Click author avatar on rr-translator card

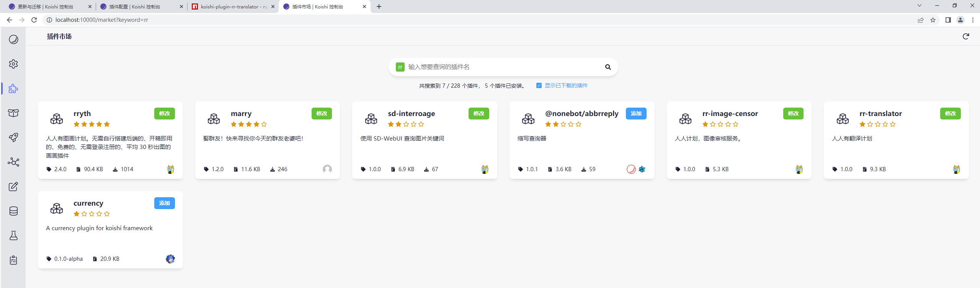[956, 169]
